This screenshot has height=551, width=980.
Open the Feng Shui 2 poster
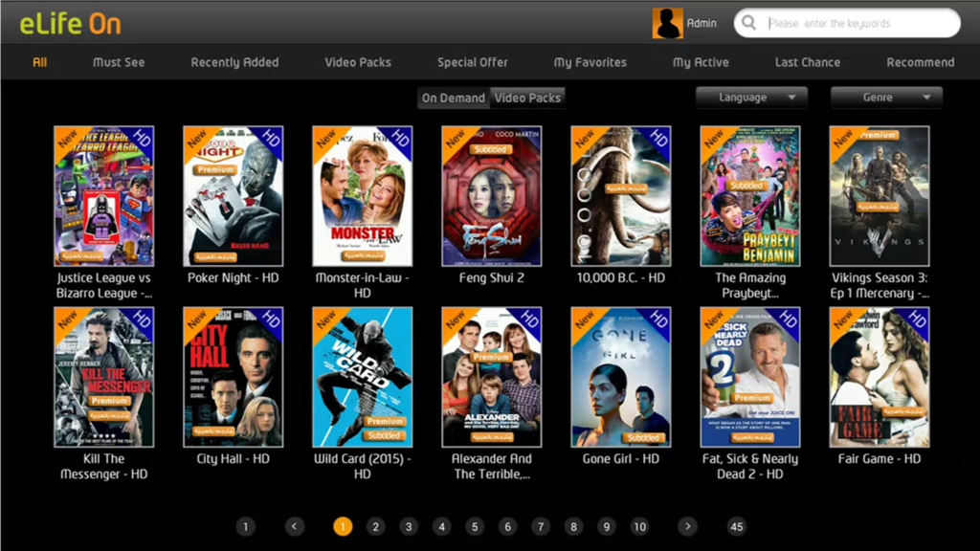tap(491, 196)
